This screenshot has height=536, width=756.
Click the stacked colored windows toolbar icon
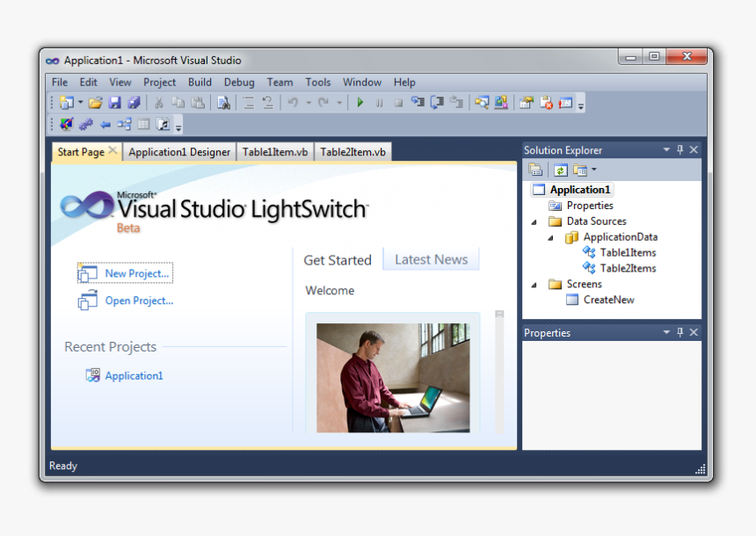coord(501,102)
